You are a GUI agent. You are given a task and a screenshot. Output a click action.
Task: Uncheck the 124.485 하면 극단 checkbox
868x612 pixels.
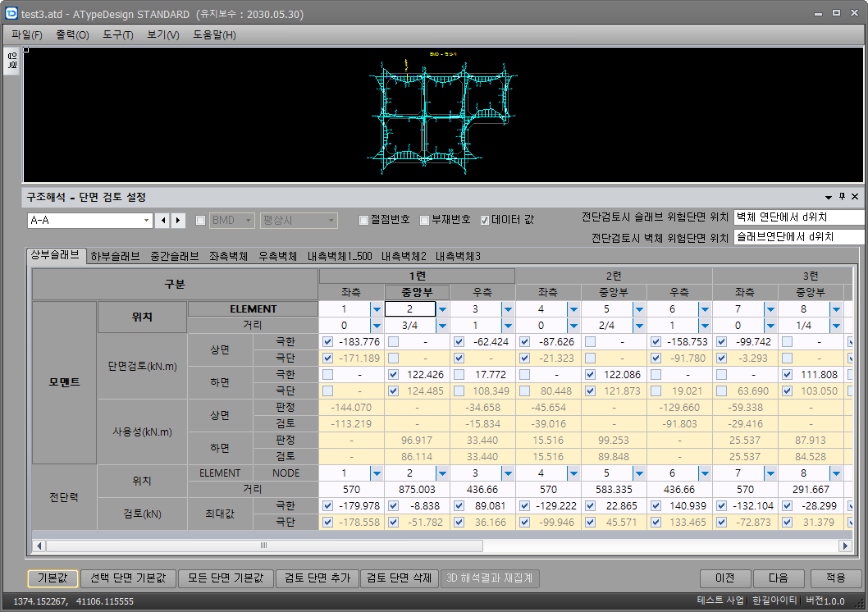click(x=394, y=391)
